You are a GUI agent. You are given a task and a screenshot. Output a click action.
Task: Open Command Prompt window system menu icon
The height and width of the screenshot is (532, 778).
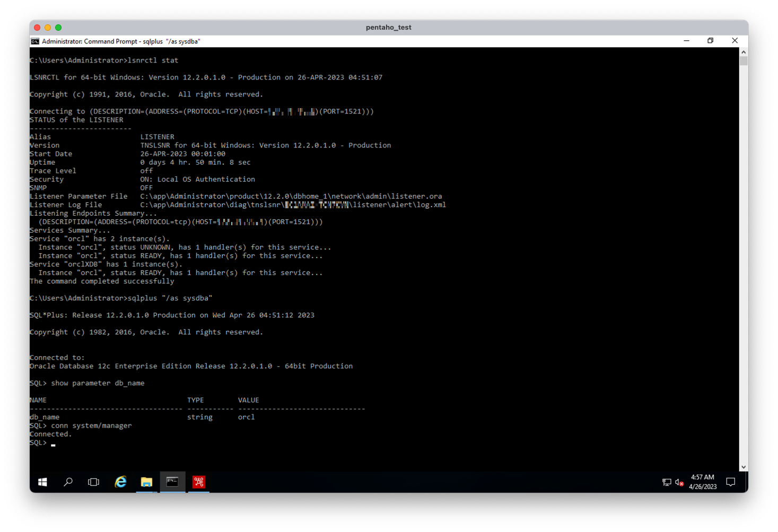(35, 41)
